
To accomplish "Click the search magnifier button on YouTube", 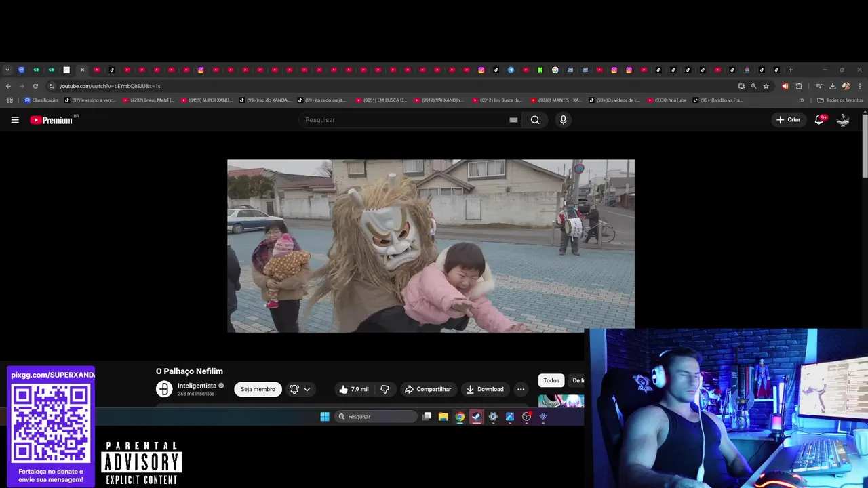I will 535,120.
